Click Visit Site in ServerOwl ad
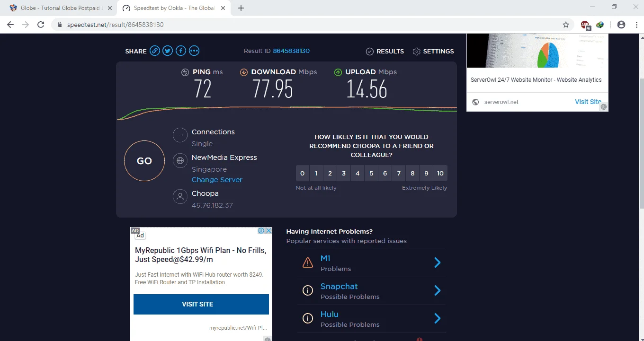Viewport: 644px width, 341px height. tap(588, 102)
